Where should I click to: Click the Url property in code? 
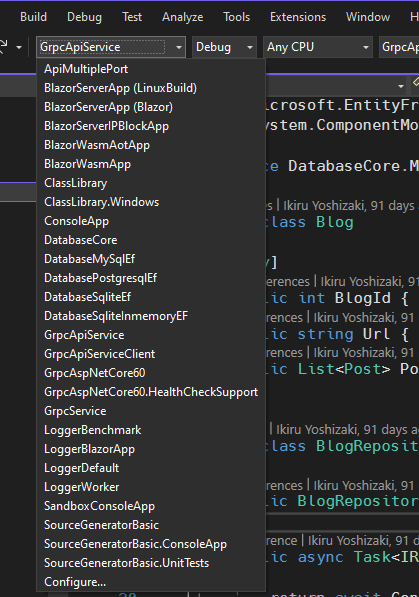(376, 334)
